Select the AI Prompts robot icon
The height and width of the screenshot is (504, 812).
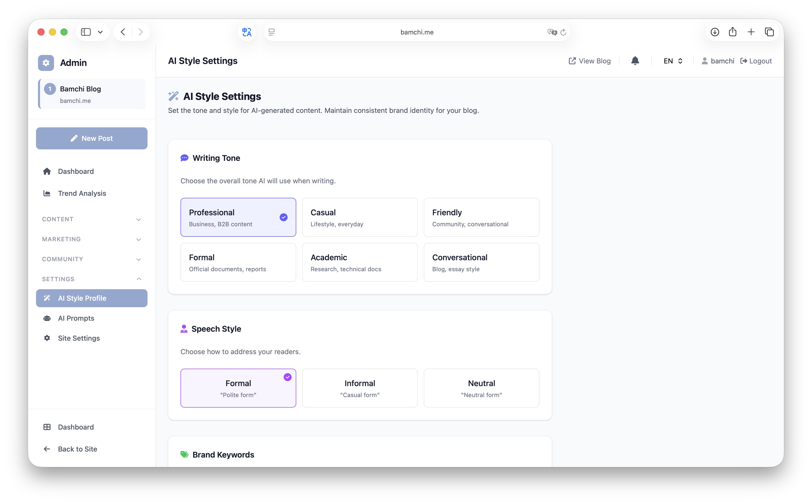(x=47, y=318)
